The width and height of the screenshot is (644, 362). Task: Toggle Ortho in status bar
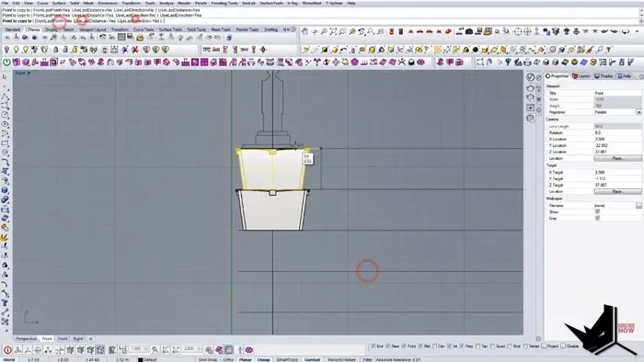point(228,359)
